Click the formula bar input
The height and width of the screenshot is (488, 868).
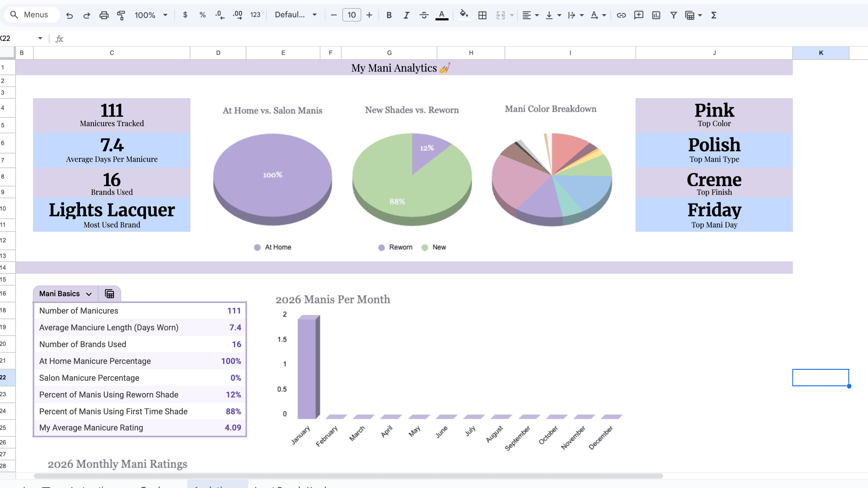pyautogui.click(x=465, y=39)
